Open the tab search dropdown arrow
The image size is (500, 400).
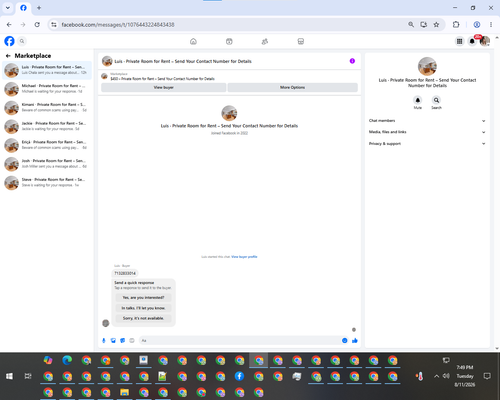[8, 8]
